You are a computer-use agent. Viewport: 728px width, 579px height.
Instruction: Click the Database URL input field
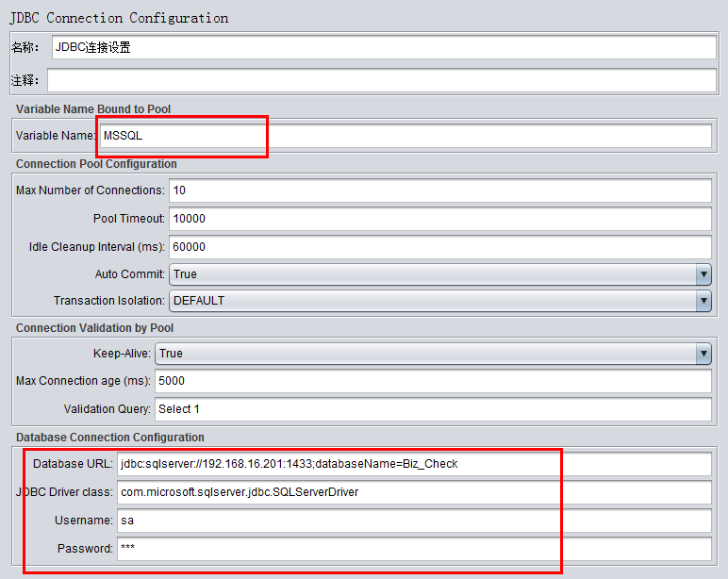(414, 464)
